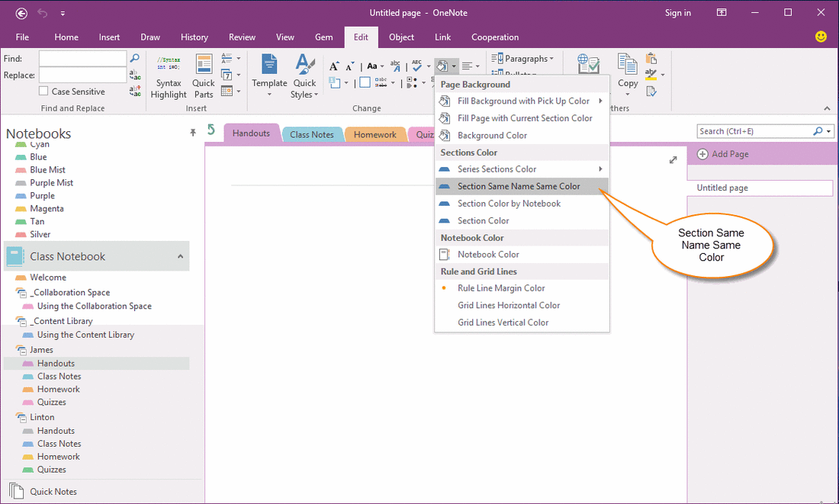This screenshot has height=504, width=839.
Task: Open the Paragraphs dropdown
Action: pos(522,58)
